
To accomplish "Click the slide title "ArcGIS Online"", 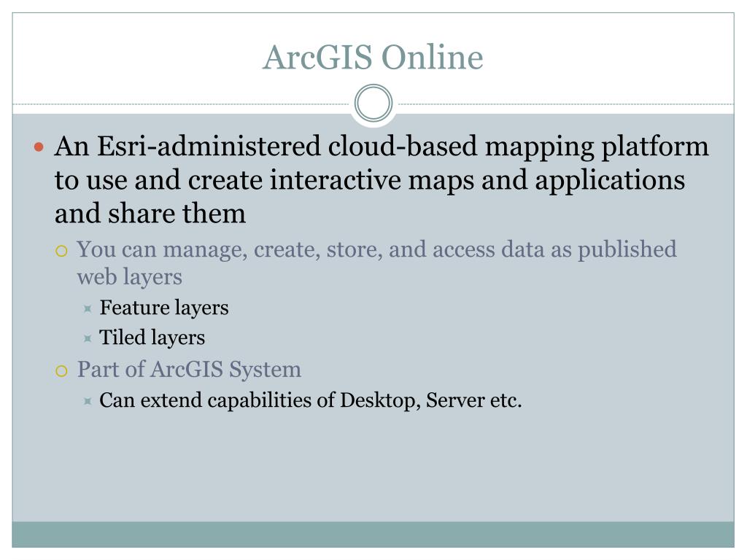I will pyautogui.click(x=373, y=57).
